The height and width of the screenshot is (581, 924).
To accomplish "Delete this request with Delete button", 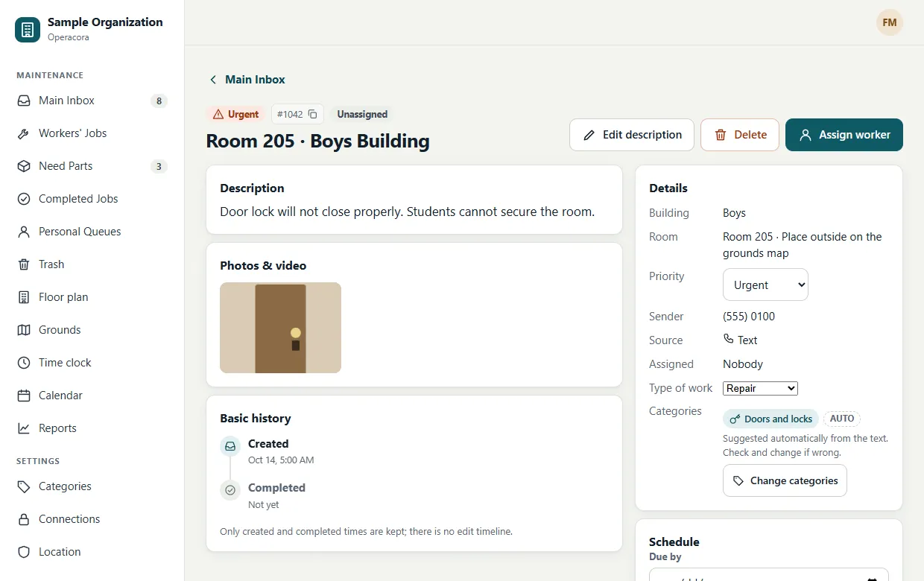I will click(x=740, y=135).
